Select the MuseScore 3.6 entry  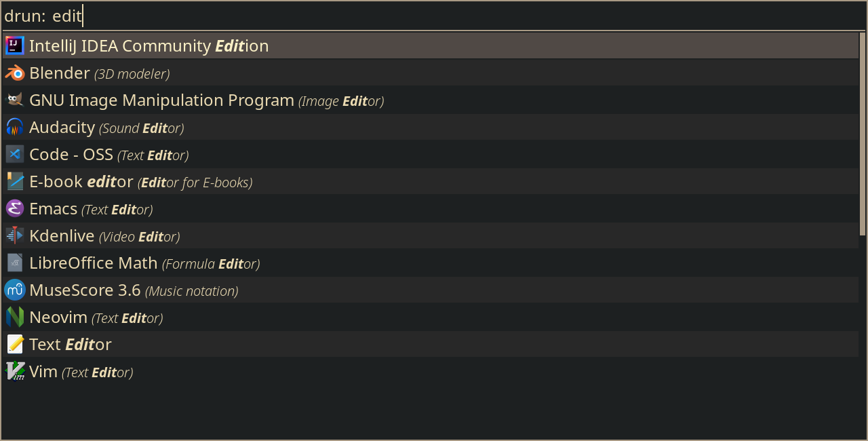(431, 290)
